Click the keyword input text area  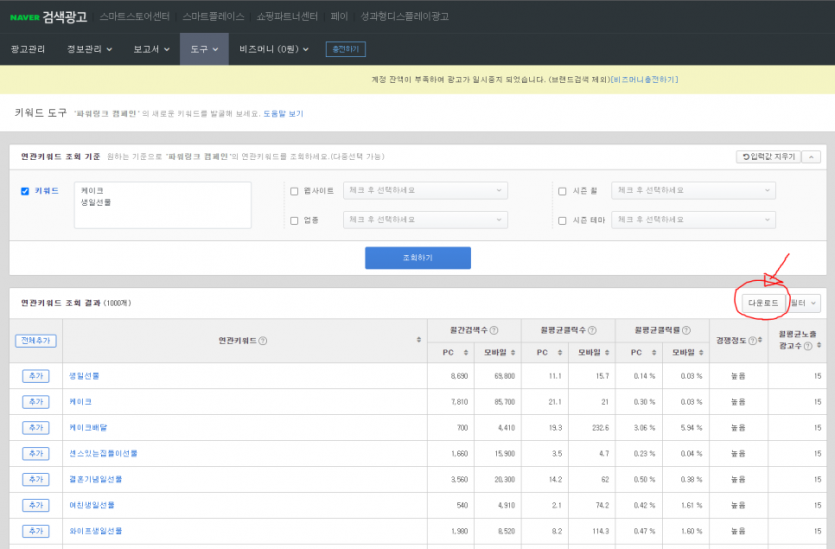click(x=162, y=205)
